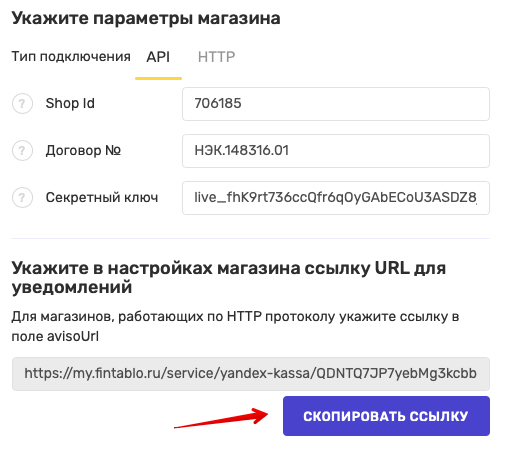The image size is (508, 453).
Task: Click the avisoUrl description paragraph
Action: (x=235, y=326)
